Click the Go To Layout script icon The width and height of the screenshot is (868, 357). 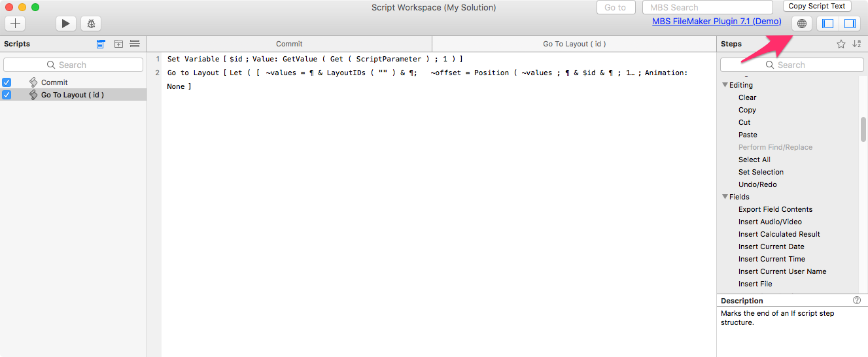point(33,95)
